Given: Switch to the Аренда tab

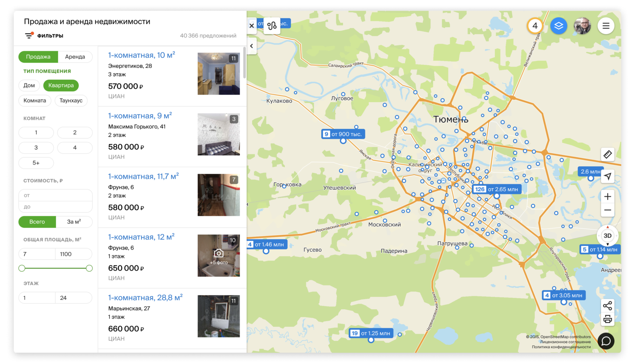Looking at the screenshot, I should (x=75, y=57).
